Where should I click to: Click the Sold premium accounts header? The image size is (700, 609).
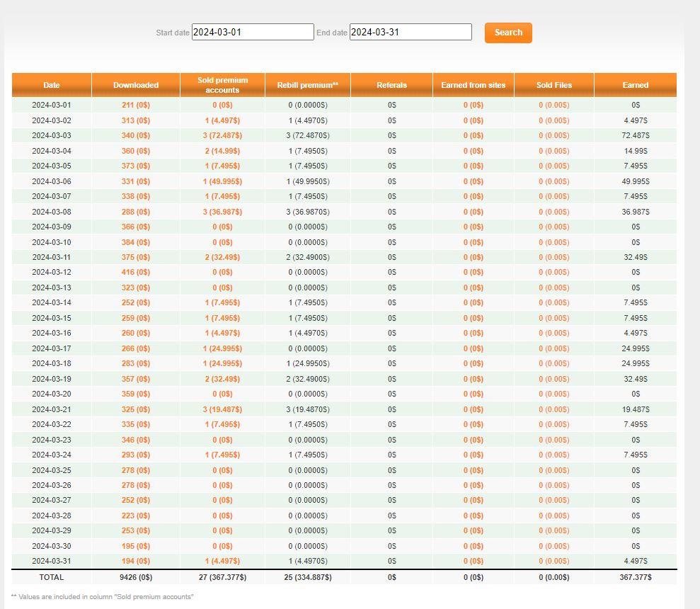(x=222, y=85)
